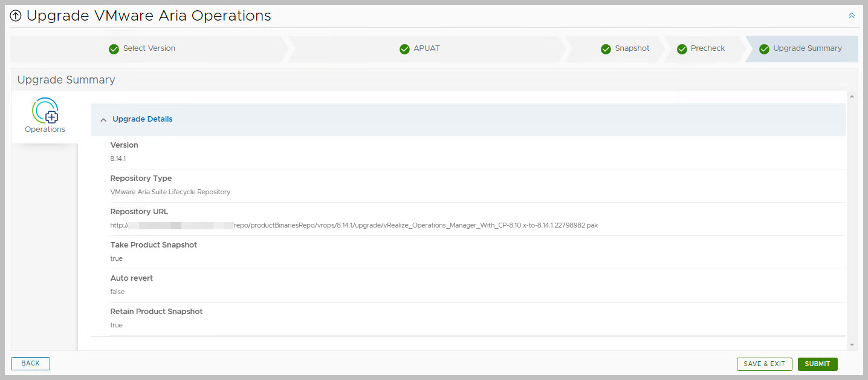Click the Auto revert label
This screenshot has width=868, height=380.
132,278
